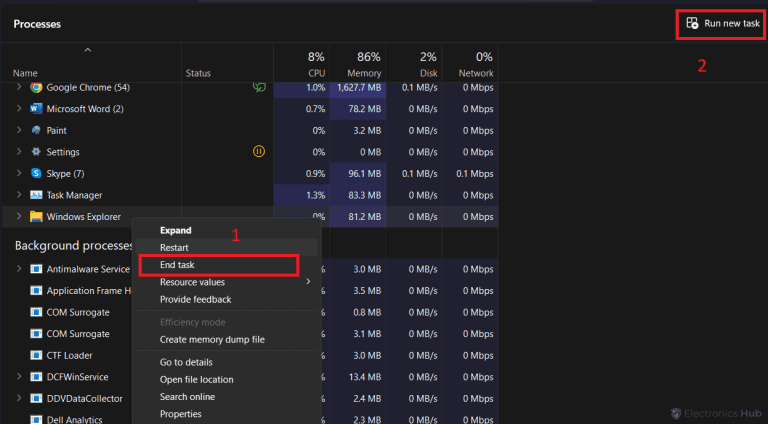Click the Settings gear icon
Viewport: 768px width, 424px height.
[x=36, y=152]
